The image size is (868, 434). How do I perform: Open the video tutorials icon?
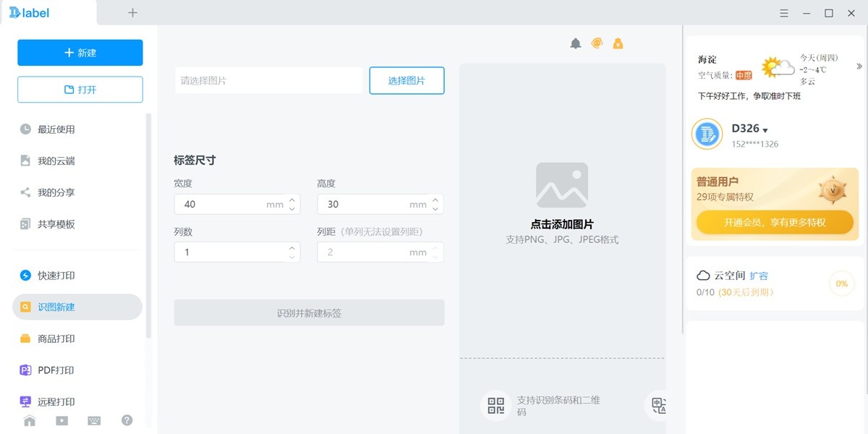[x=61, y=420]
